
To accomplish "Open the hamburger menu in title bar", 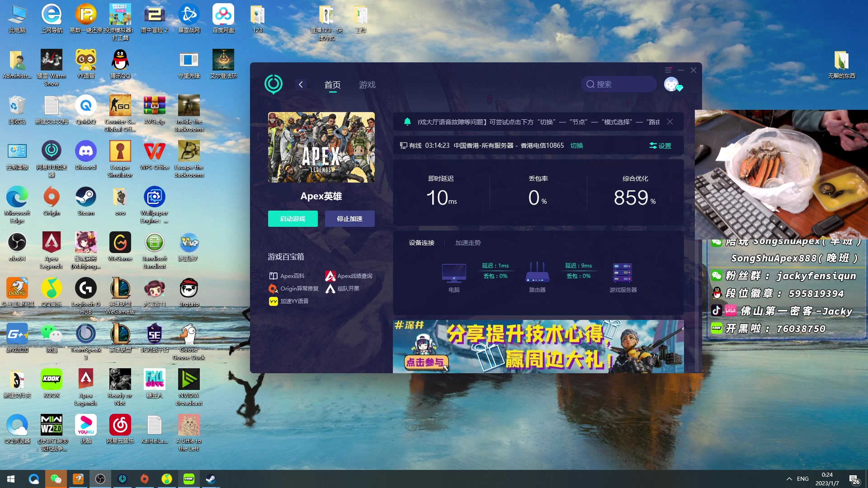I will pos(668,70).
